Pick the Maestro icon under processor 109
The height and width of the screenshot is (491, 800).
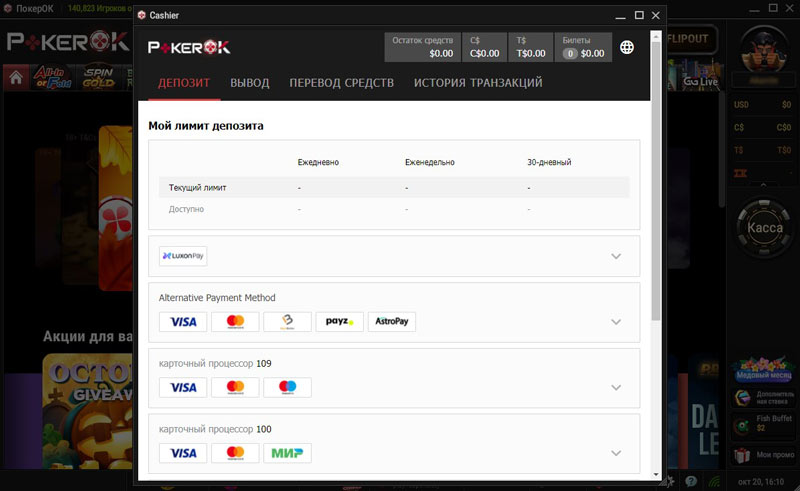point(288,387)
